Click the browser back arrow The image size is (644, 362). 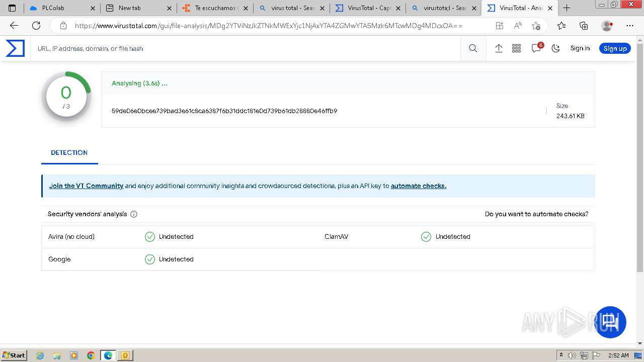[x=14, y=25]
